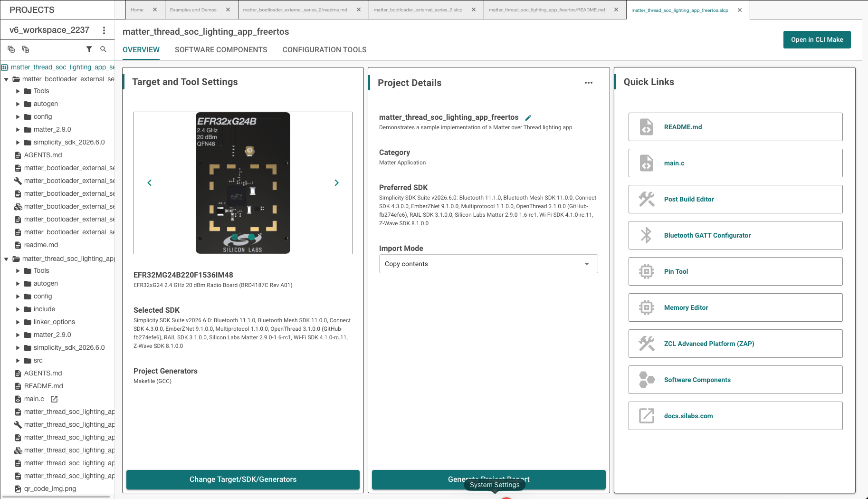Expand the include folder
868x499 pixels.
[18, 309]
